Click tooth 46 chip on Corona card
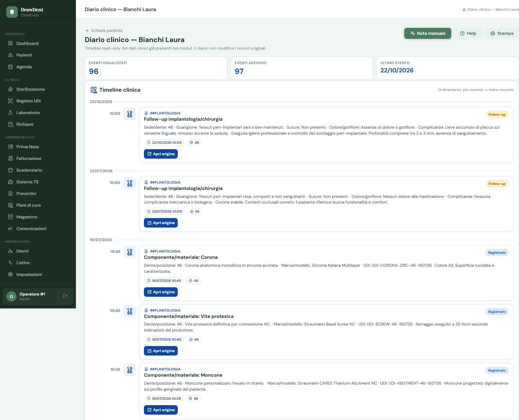The image size is (519, 420). (x=194, y=281)
